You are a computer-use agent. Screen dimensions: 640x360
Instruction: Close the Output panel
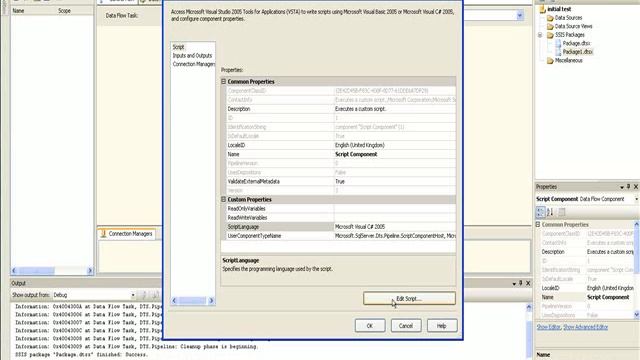tap(528, 283)
